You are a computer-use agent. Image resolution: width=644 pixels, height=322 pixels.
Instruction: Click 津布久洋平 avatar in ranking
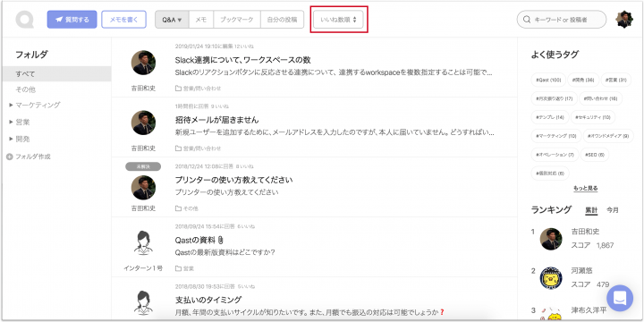551,314
